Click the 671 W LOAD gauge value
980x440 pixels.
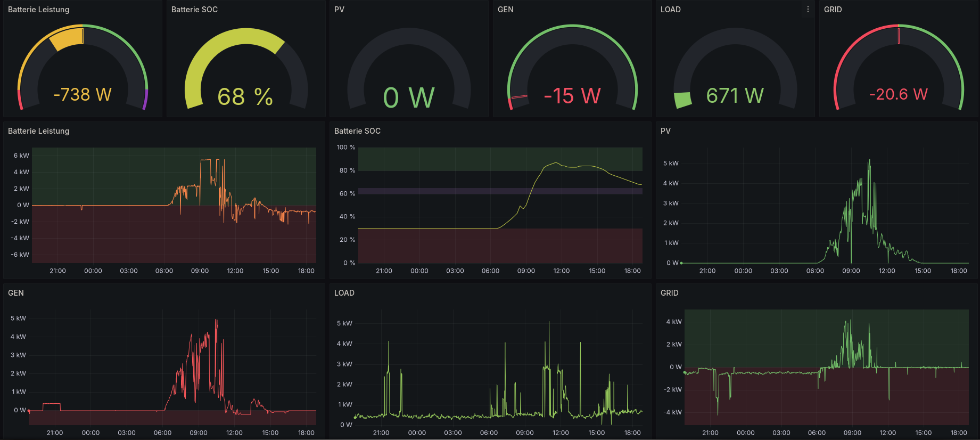click(735, 96)
